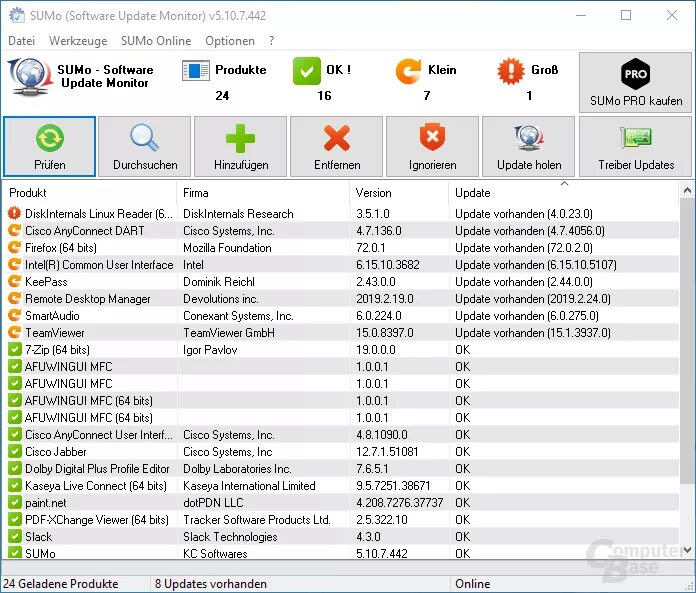
Task: Click paint.net green checkmark icon
Action: pos(15,502)
